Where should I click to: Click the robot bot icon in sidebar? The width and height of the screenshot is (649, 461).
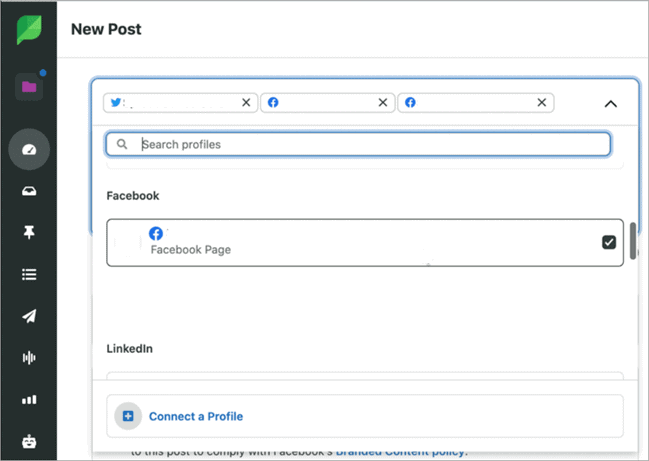(x=28, y=440)
